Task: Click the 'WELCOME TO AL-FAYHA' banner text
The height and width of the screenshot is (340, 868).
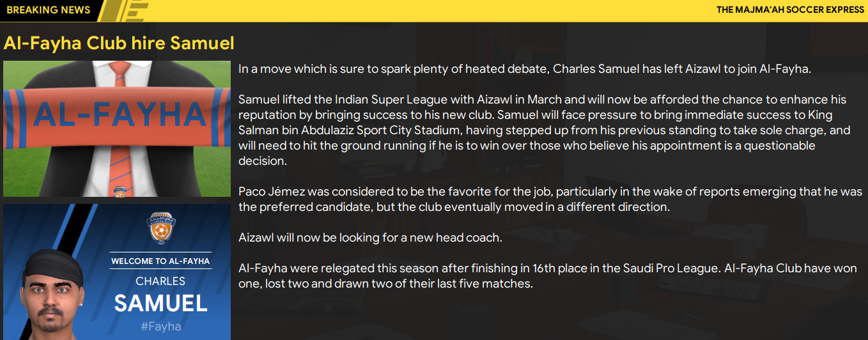Action: point(160,261)
